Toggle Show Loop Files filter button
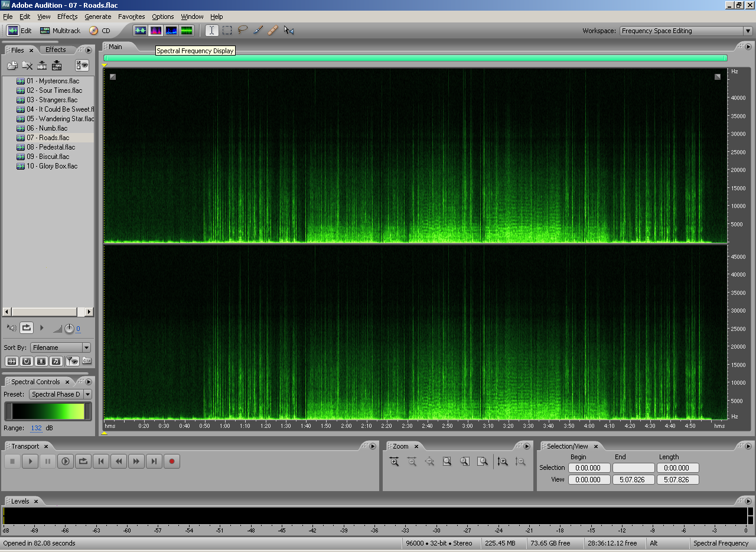 27,361
